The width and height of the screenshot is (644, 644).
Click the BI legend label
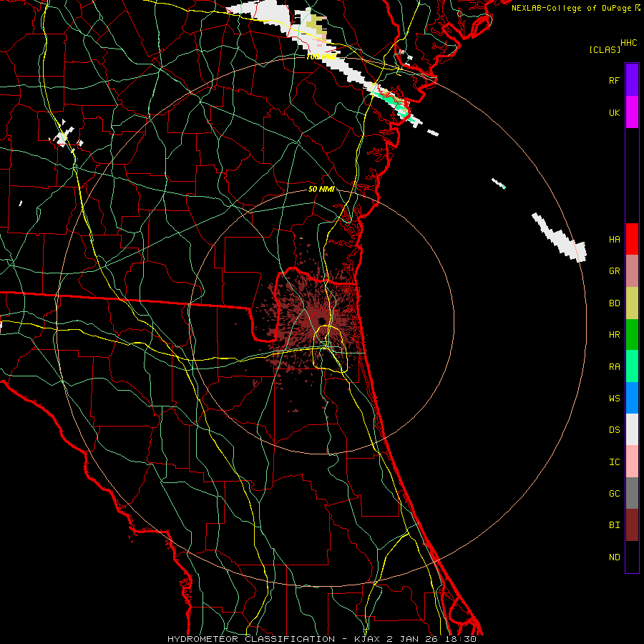click(614, 525)
